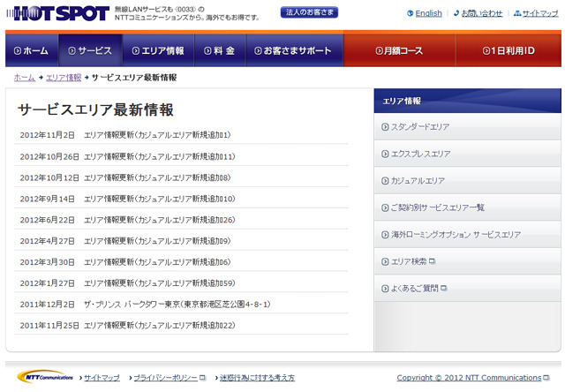Click the 法人のお客さま button
This screenshot has width=565, height=392.
[309, 12]
